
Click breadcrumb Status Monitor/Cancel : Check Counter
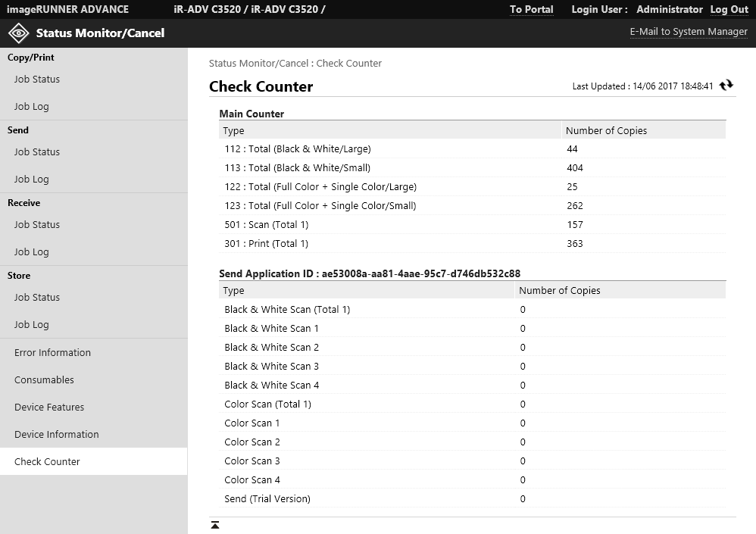click(295, 63)
